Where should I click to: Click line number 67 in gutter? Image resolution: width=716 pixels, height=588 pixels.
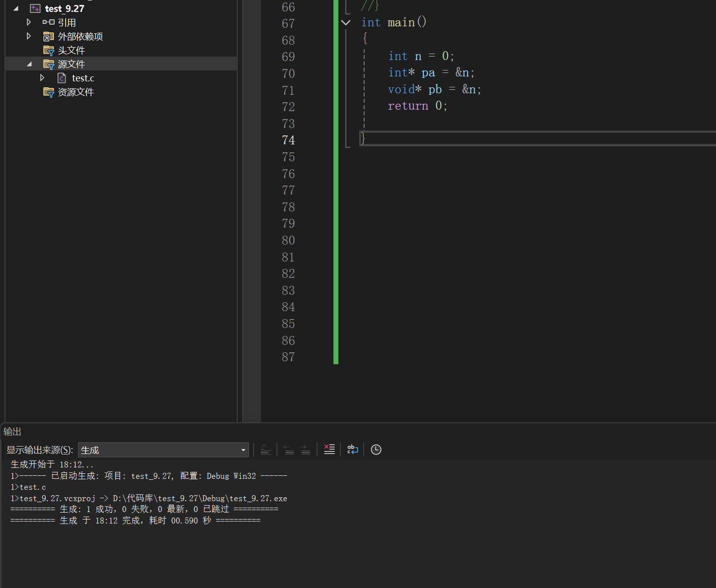[288, 24]
